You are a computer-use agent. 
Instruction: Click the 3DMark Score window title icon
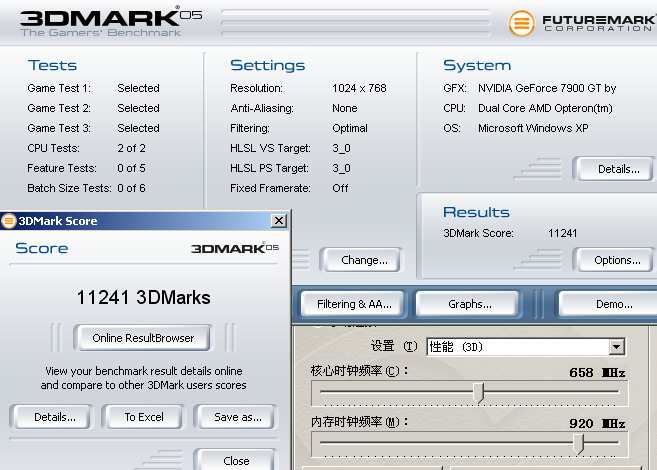(x=8, y=221)
